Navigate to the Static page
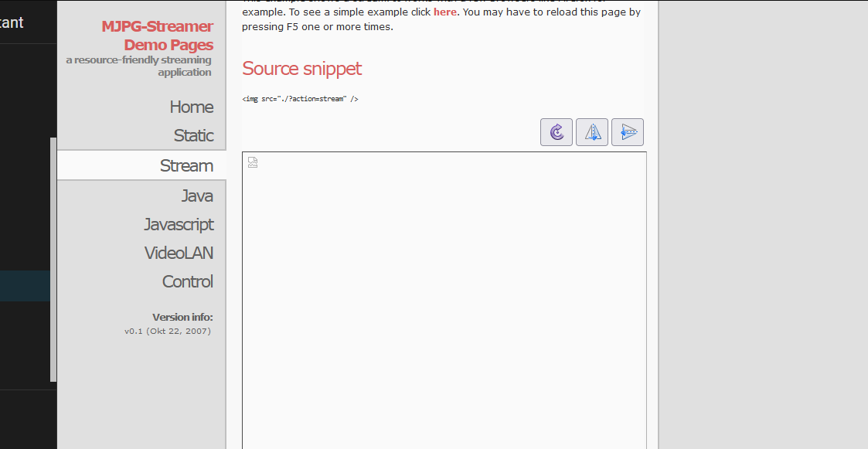Viewport: 868px width, 449px height. pyautogui.click(x=194, y=135)
